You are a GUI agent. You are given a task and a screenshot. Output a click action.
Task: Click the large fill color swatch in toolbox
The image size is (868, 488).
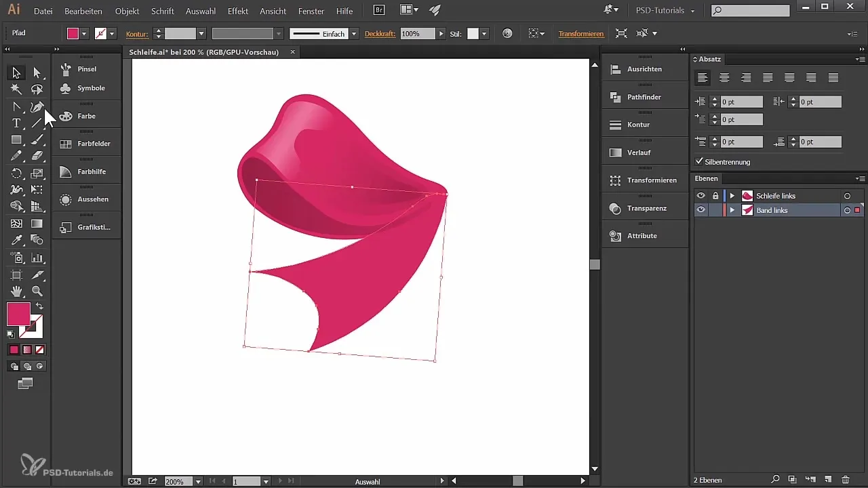tap(18, 314)
